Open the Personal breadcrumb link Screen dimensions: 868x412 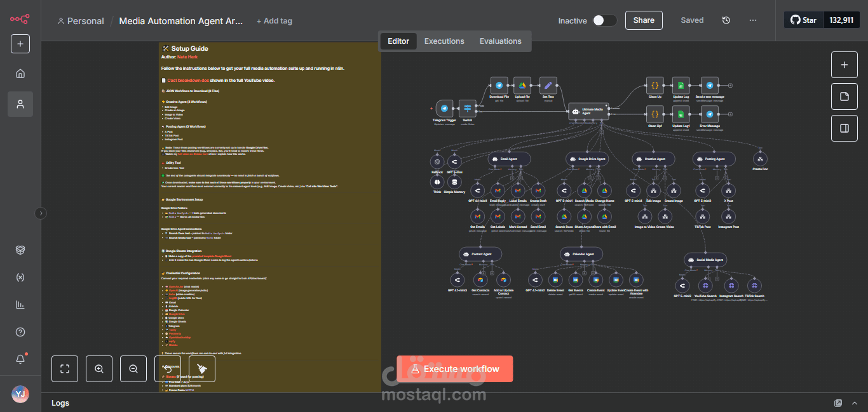(x=81, y=21)
